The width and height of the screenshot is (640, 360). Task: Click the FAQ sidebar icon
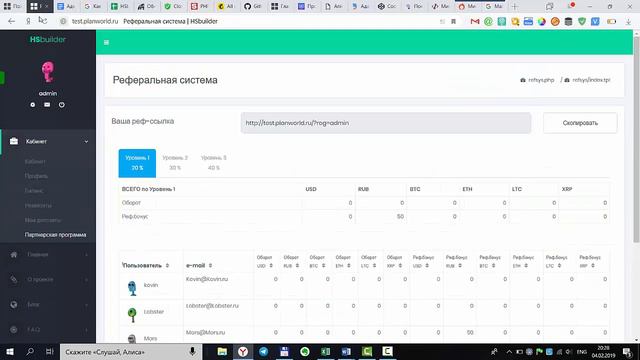(x=14, y=329)
